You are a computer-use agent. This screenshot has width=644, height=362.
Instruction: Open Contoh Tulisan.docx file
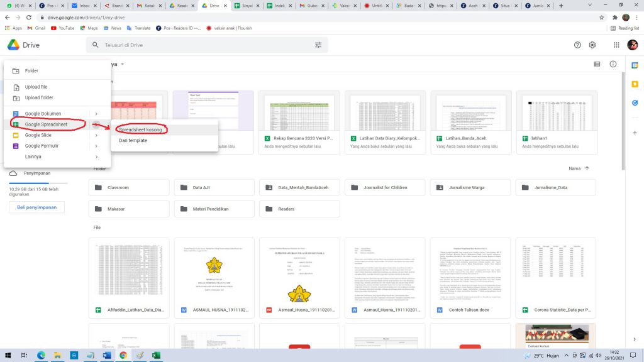pyautogui.click(x=470, y=278)
